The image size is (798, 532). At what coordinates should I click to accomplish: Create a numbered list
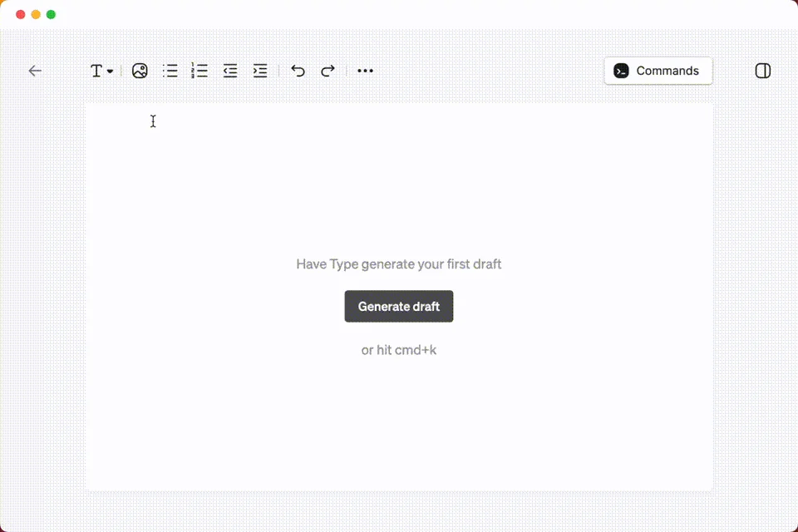point(199,71)
